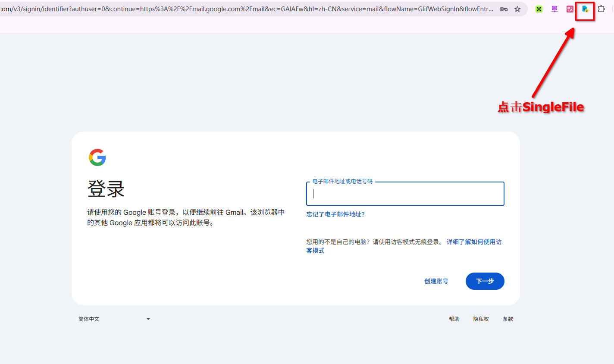
Task: Open the "帮助" footer link
Action: coord(454,319)
